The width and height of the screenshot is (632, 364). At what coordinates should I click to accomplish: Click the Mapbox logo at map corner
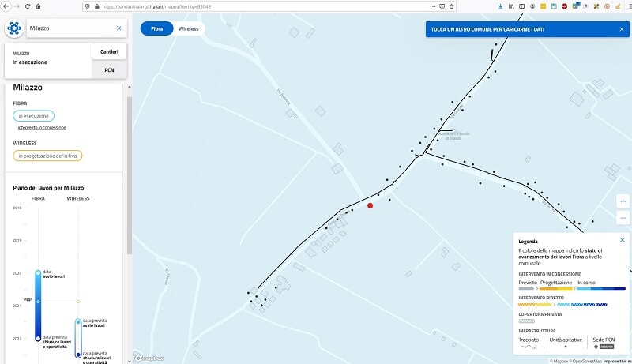pos(149,358)
